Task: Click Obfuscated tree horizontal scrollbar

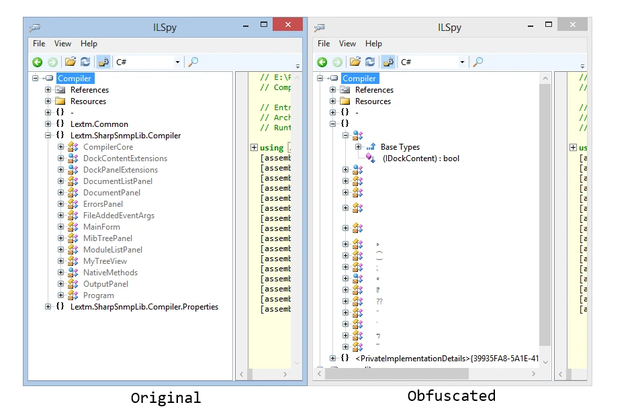Action: tap(397, 373)
